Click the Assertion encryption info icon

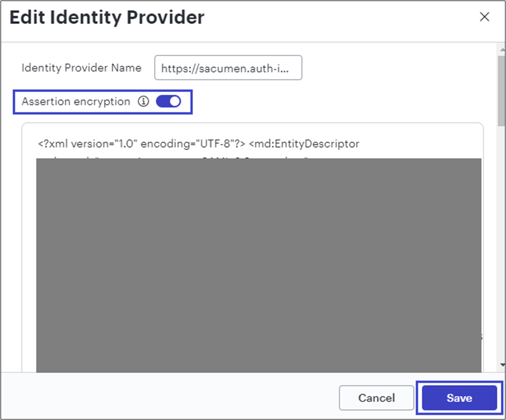point(143,102)
